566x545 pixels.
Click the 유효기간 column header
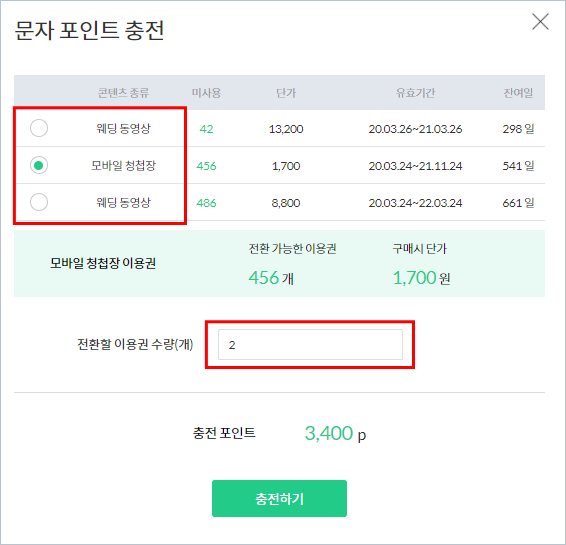coord(415,93)
